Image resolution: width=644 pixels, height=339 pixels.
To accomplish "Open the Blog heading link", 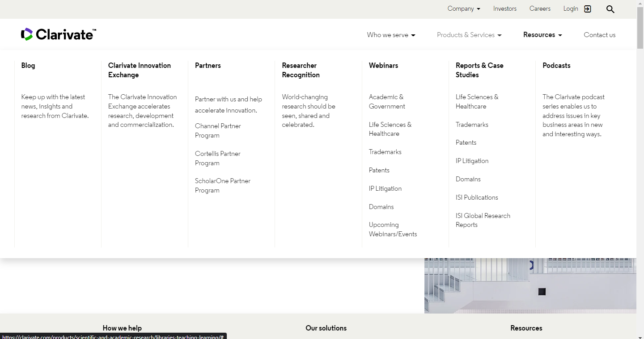I will [28, 65].
